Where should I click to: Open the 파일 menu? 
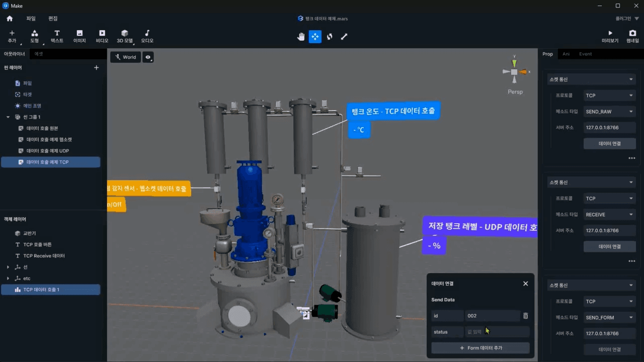31,19
